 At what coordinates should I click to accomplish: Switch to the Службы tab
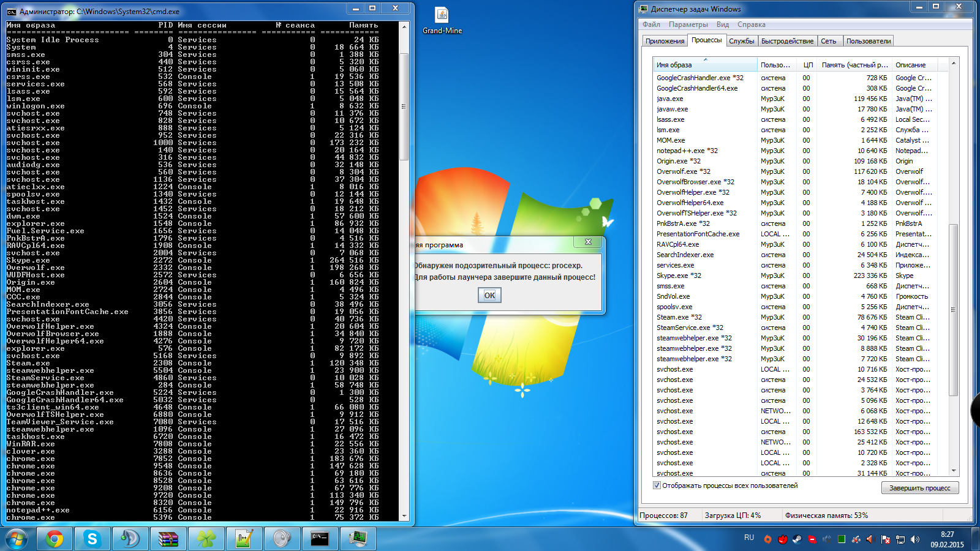pos(742,41)
